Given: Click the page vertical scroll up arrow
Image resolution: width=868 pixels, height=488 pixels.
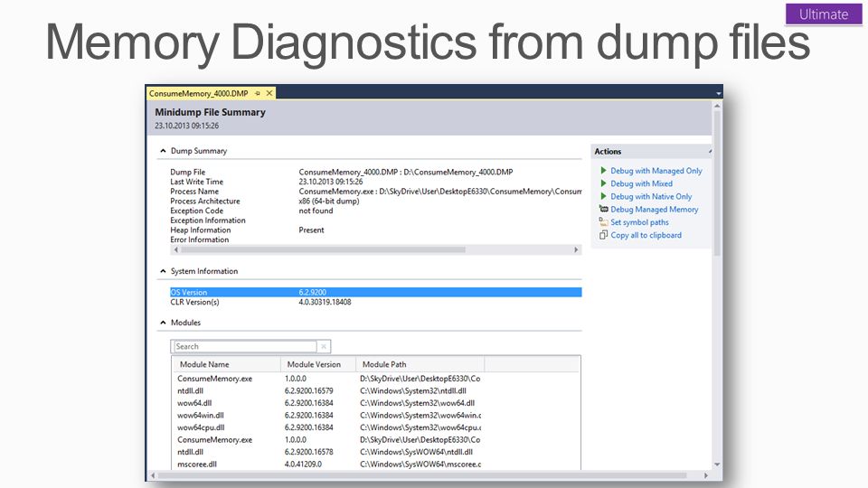Looking at the screenshot, I should coord(717,106).
